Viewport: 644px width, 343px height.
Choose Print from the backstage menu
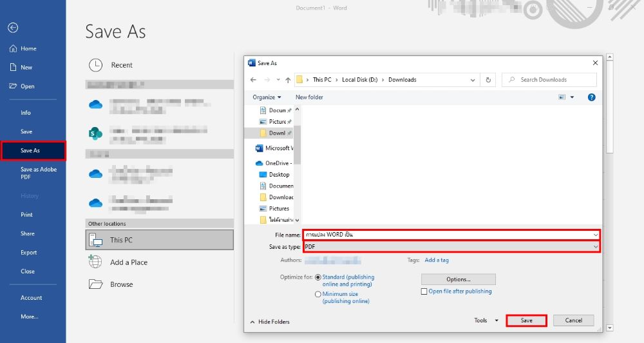pyautogui.click(x=26, y=215)
